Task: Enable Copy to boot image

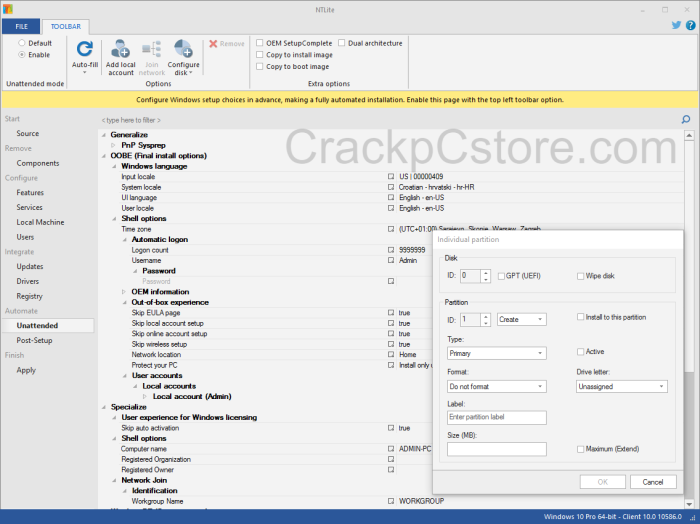Action: [259, 66]
